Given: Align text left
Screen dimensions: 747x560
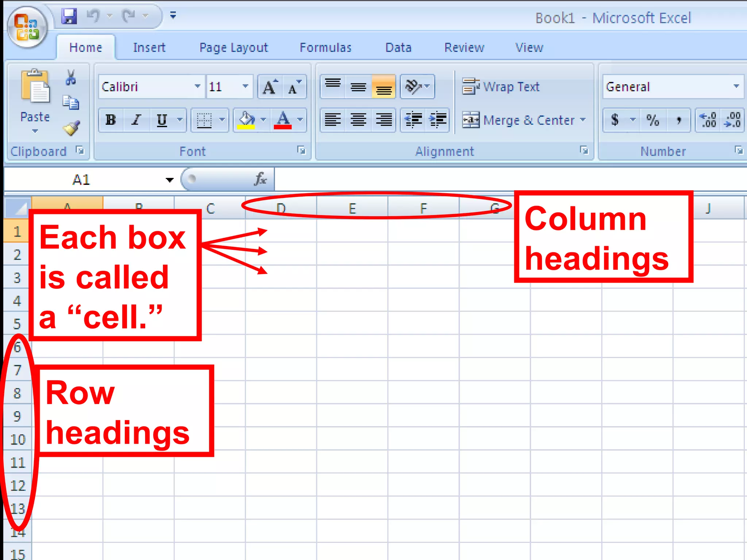Looking at the screenshot, I should (333, 120).
